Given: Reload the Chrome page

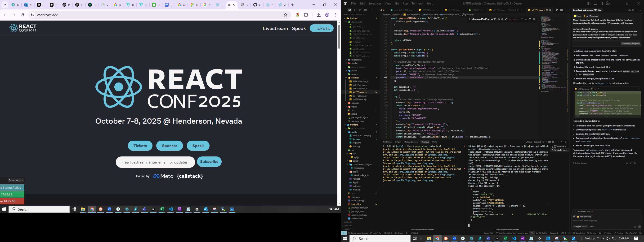Looking at the screenshot, I should tap(22, 15).
